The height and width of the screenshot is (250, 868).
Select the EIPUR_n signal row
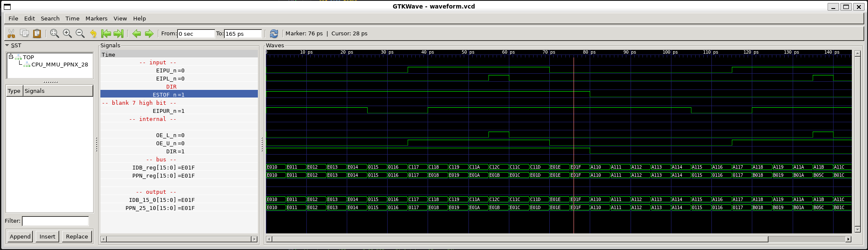[x=179, y=111]
